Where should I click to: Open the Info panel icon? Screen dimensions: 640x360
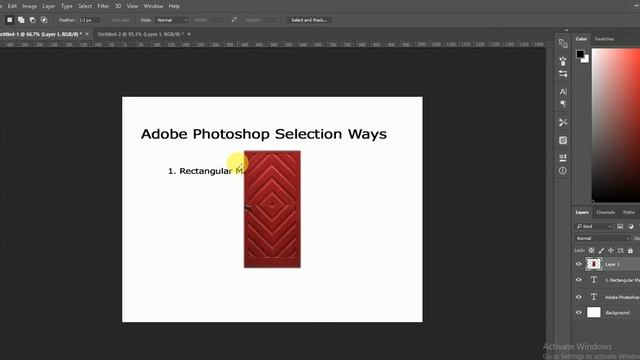563,171
